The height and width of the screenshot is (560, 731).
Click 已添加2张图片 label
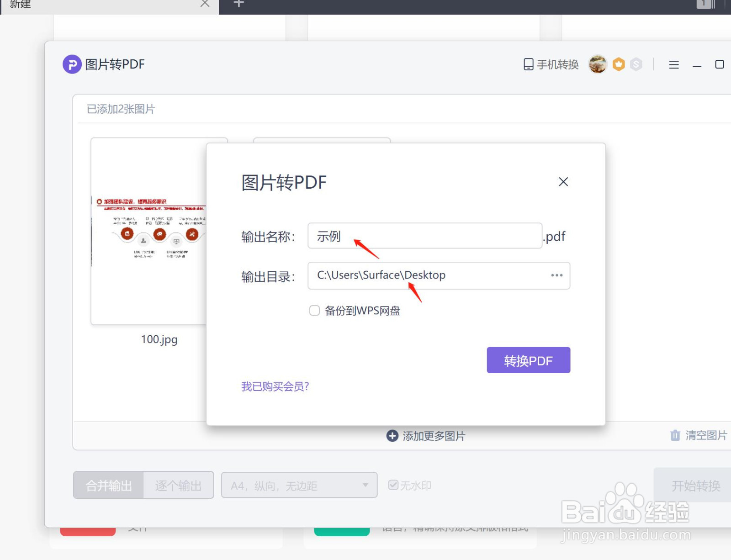coord(121,109)
